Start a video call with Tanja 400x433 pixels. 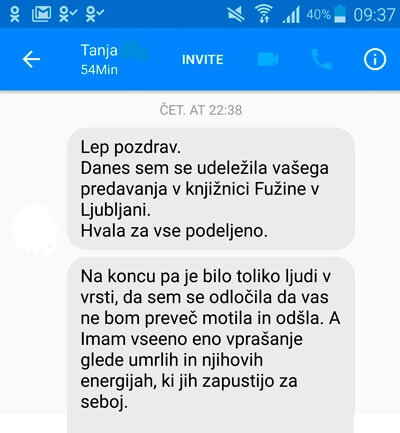268,59
